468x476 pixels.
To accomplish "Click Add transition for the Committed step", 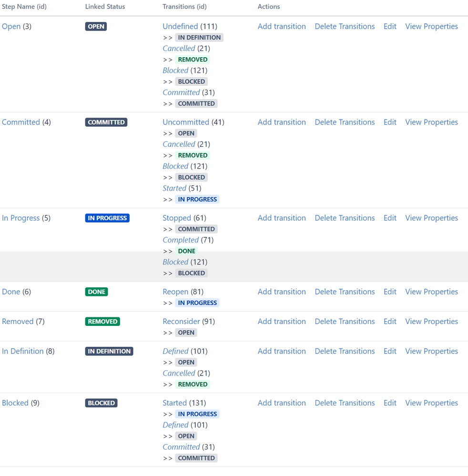I will [x=282, y=122].
